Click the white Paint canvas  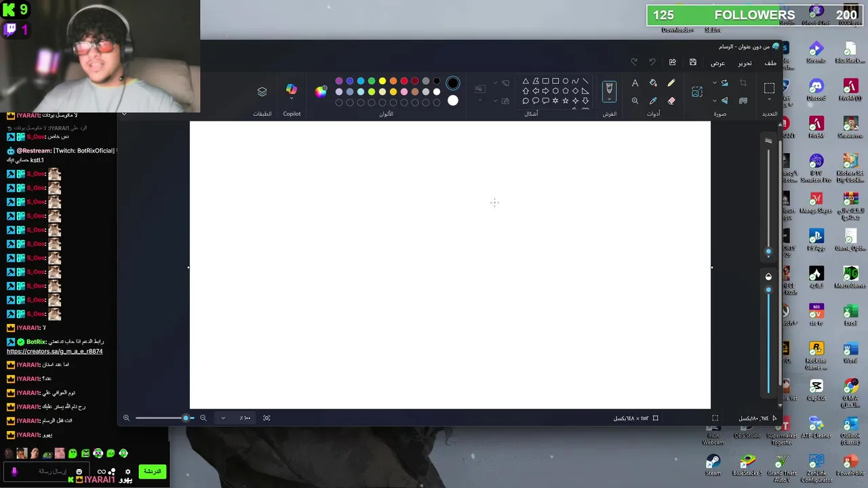[450, 265]
